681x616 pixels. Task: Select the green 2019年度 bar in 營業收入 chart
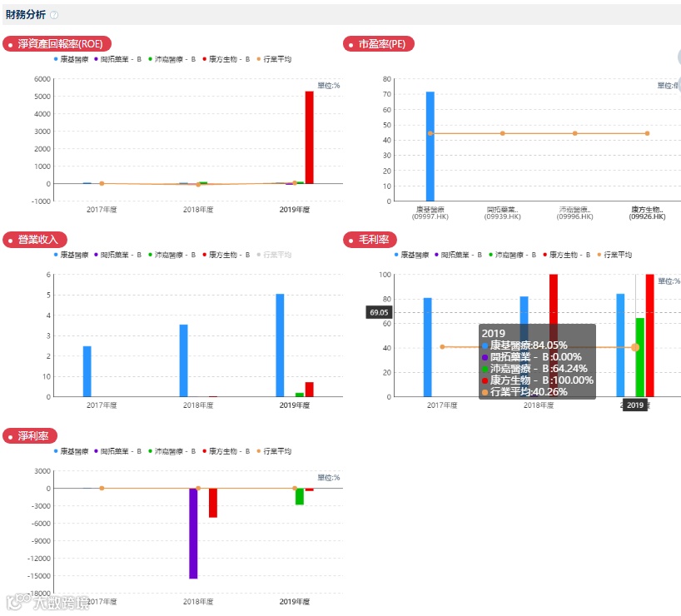click(300, 395)
